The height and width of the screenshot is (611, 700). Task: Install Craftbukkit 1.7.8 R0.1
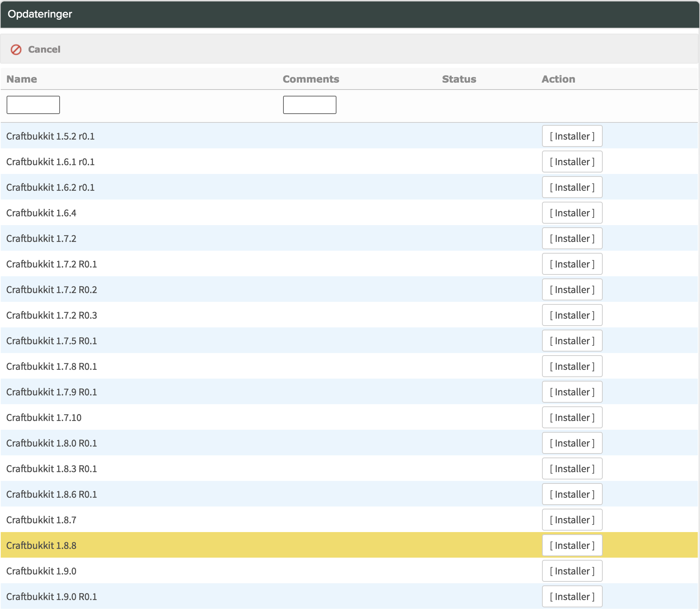(x=572, y=366)
